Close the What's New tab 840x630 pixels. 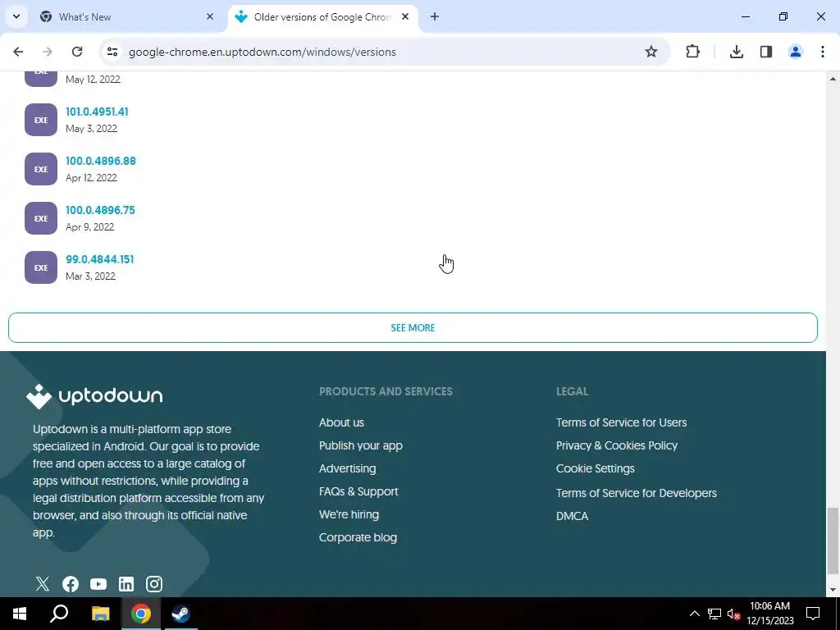pos(210,16)
